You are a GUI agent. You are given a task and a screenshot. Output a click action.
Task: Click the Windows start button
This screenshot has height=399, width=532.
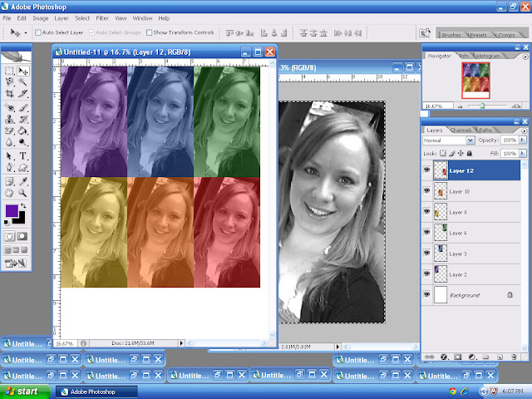[x=25, y=392]
